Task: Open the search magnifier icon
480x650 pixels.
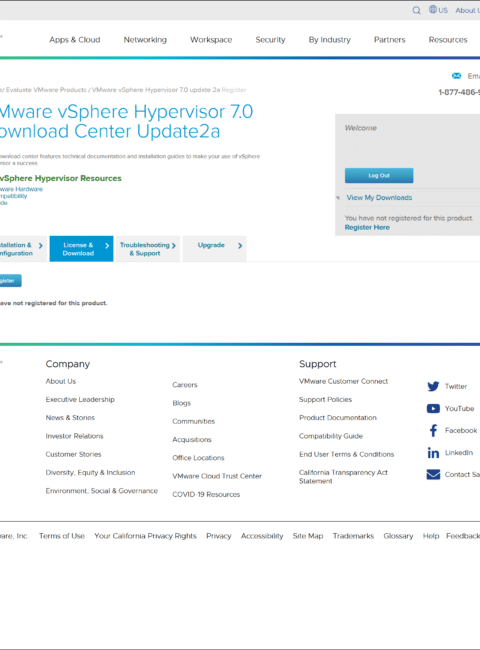Action: [417, 10]
